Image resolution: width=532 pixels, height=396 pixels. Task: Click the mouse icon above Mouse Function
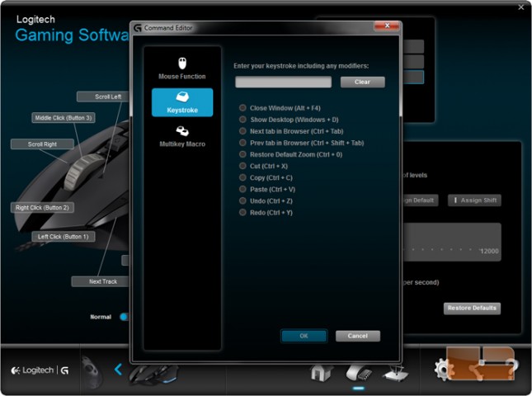click(x=182, y=64)
